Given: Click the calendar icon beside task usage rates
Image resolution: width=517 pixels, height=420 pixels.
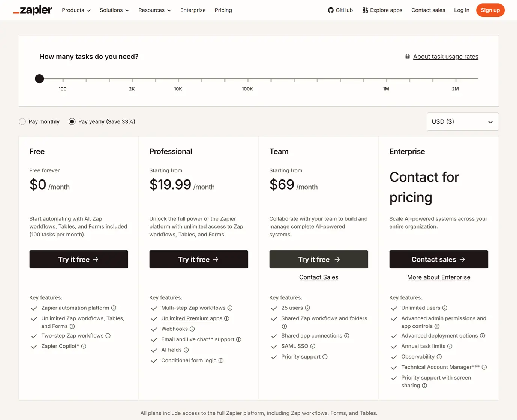Looking at the screenshot, I should coord(408,57).
